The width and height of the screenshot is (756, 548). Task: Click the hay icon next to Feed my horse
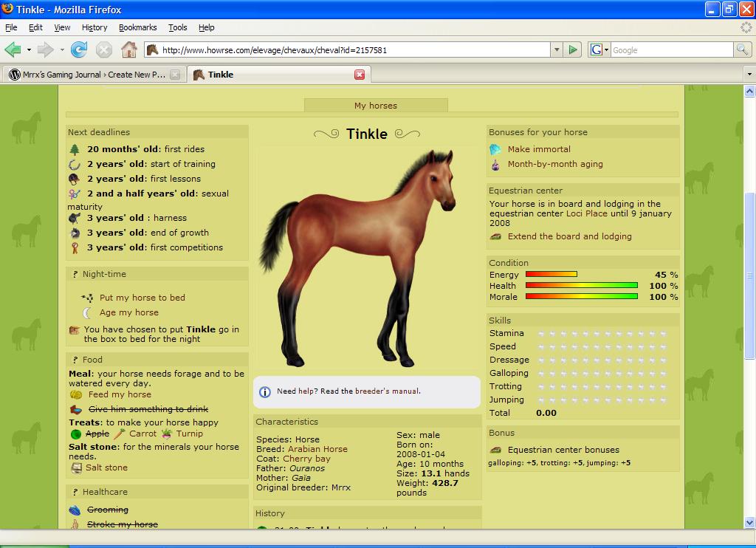(x=76, y=394)
